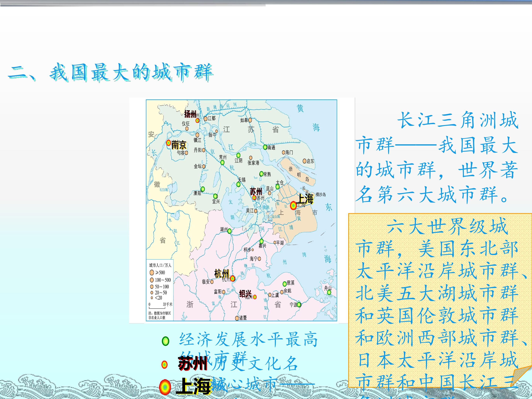Image resolution: width=532 pixels, height=399 pixels.
Task: Click the green Ningbo city marker
Action: tap(299, 304)
